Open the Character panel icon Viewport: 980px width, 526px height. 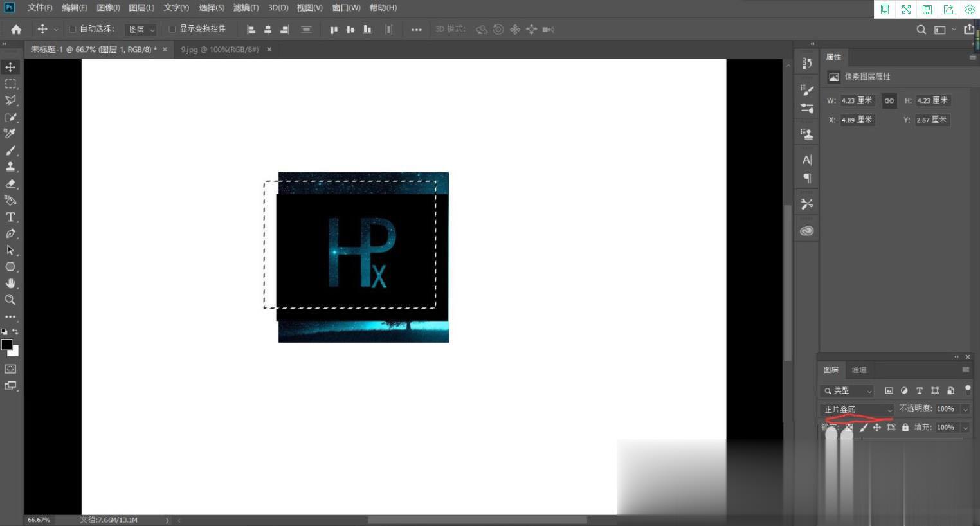point(807,159)
